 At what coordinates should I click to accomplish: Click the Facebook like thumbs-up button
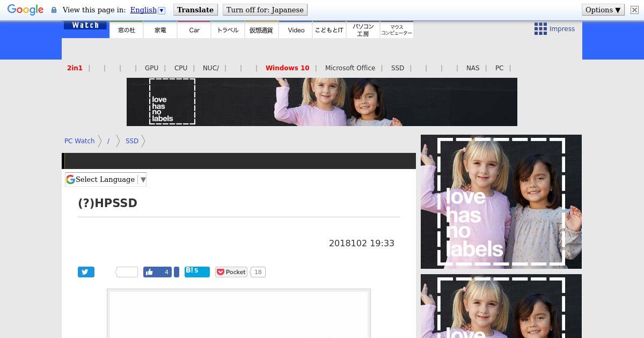tap(157, 272)
